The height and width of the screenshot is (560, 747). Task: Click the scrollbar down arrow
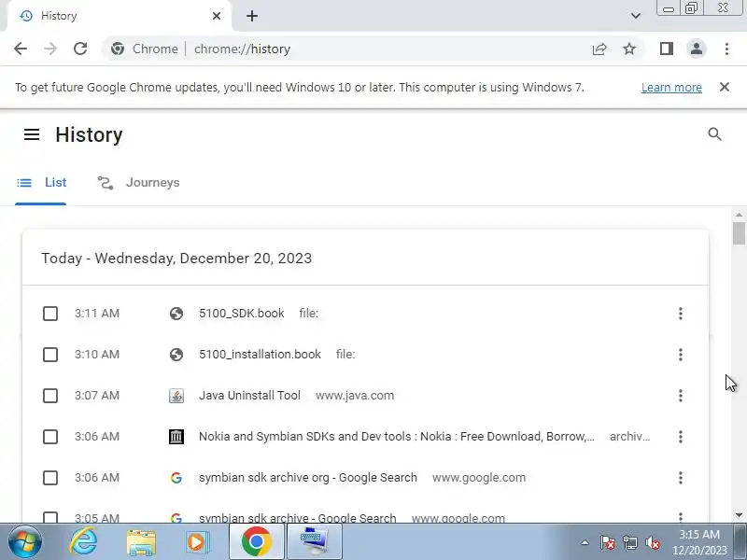(739, 515)
